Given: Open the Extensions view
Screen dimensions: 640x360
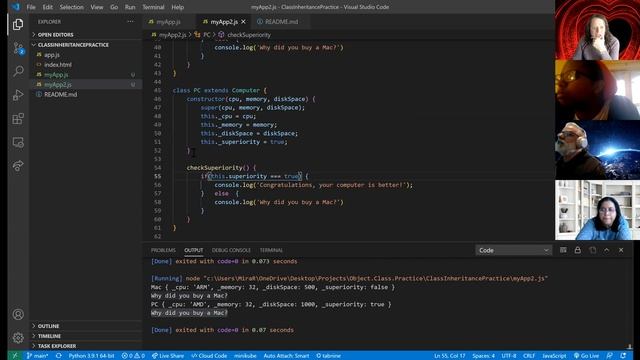Looking at the screenshot, I should [18, 119].
